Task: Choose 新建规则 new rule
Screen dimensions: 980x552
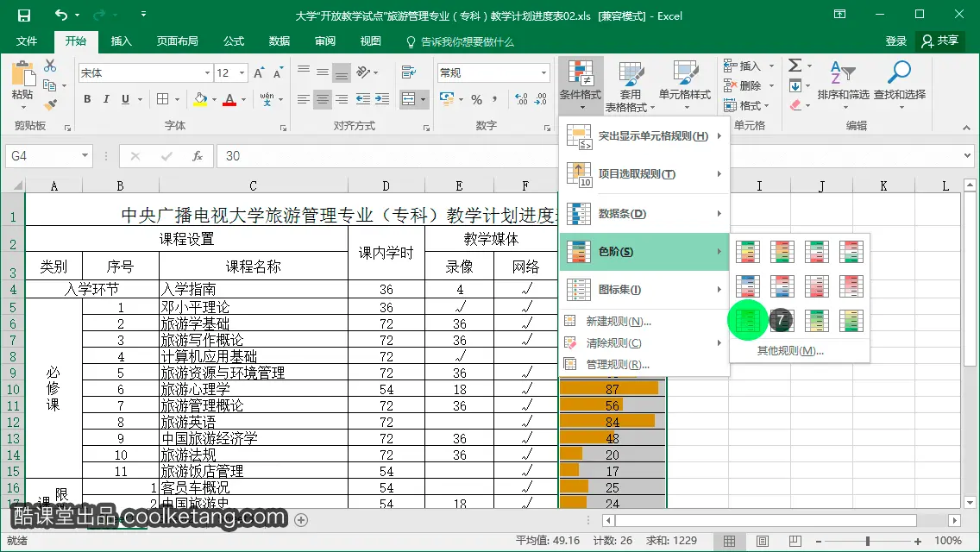Action: coord(644,322)
